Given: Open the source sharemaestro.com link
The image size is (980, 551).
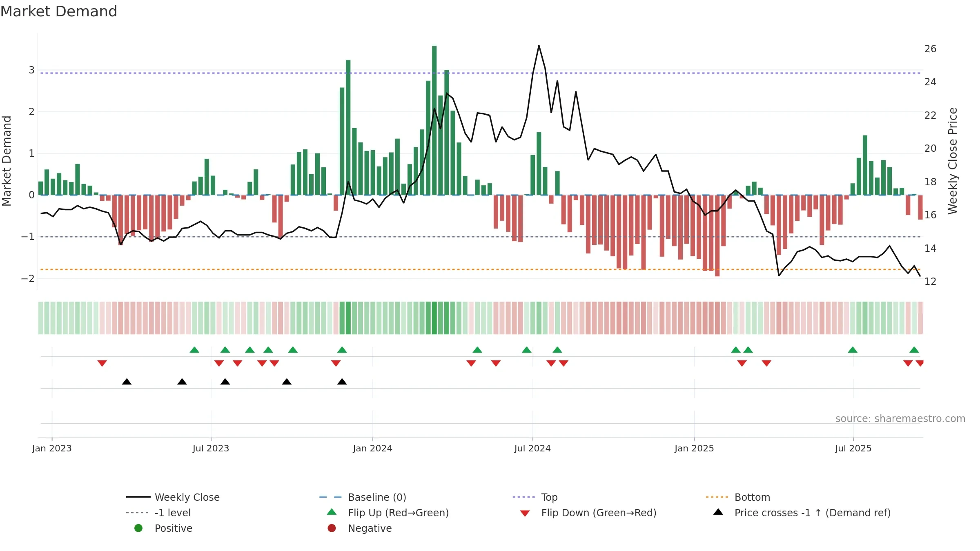Looking at the screenshot, I should [x=900, y=419].
